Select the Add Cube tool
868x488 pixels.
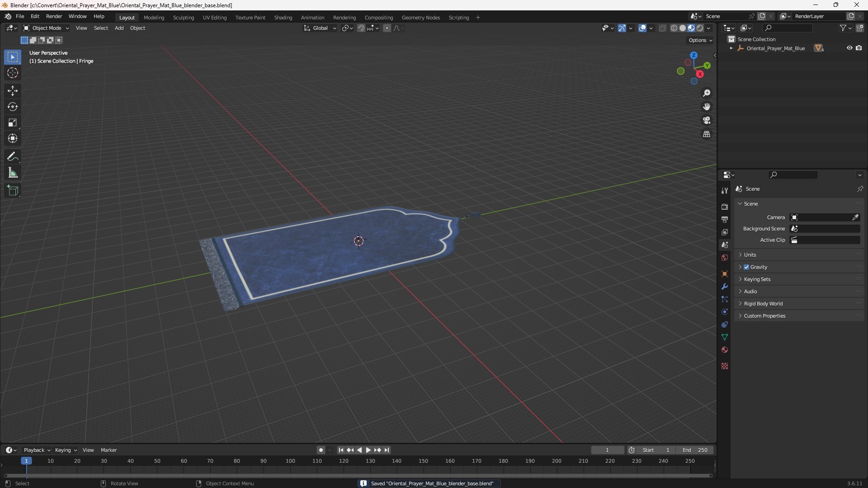[x=13, y=191]
